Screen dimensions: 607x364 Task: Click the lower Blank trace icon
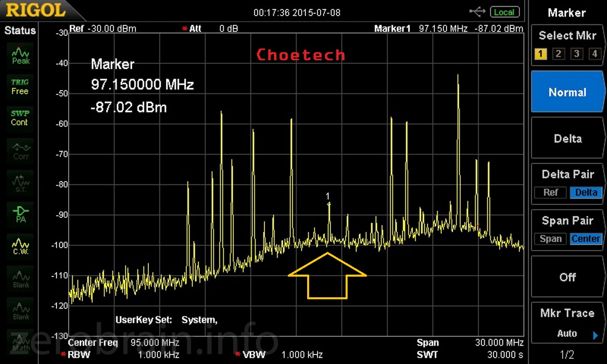point(21,311)
